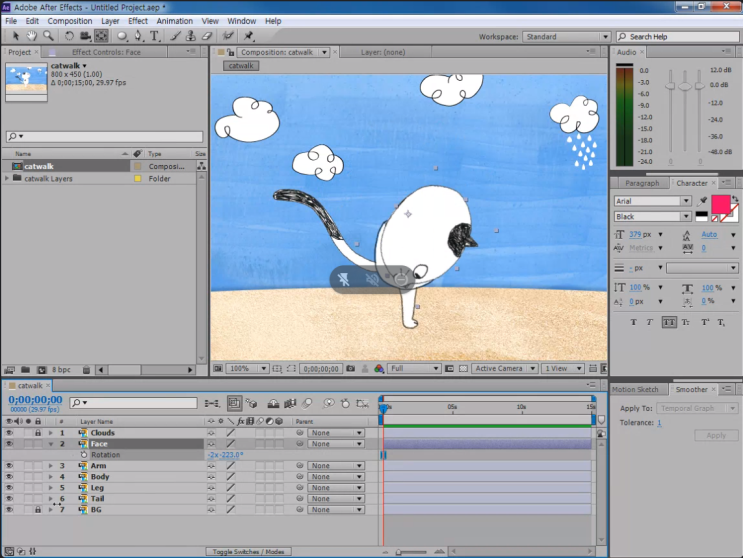The width and height of the screenshot is (743, 558).
Task: Open the Full resolution dropdown
Action: 414,369
